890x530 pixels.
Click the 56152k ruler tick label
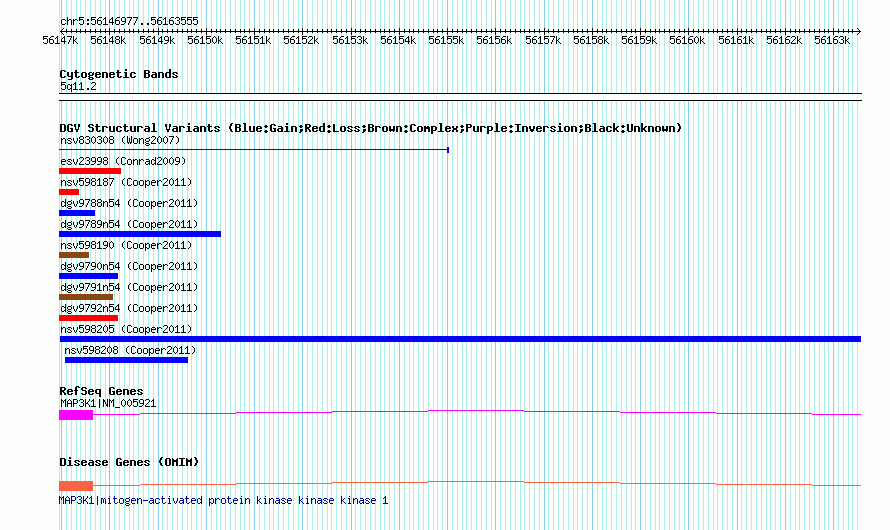coord(301,41)
